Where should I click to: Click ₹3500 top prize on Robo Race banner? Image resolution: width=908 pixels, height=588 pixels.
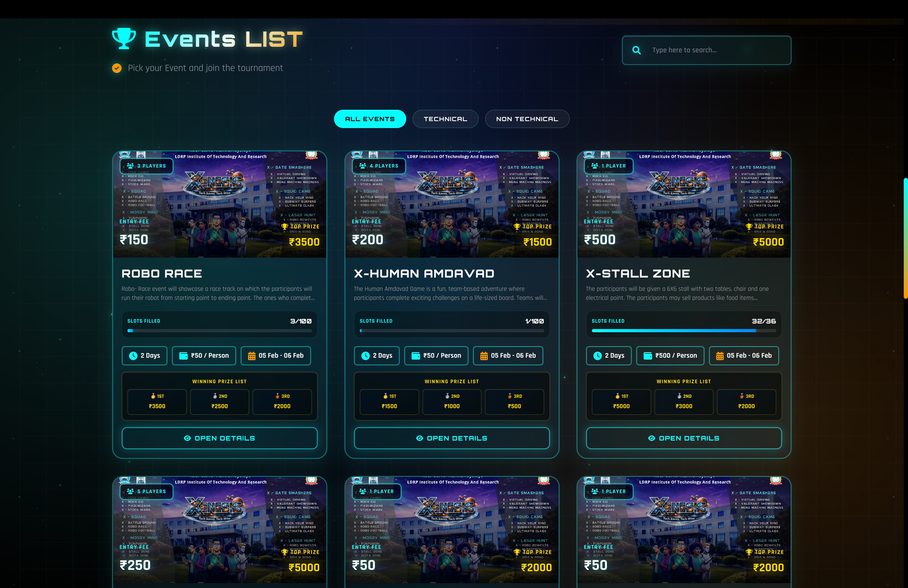click(304, 242)
